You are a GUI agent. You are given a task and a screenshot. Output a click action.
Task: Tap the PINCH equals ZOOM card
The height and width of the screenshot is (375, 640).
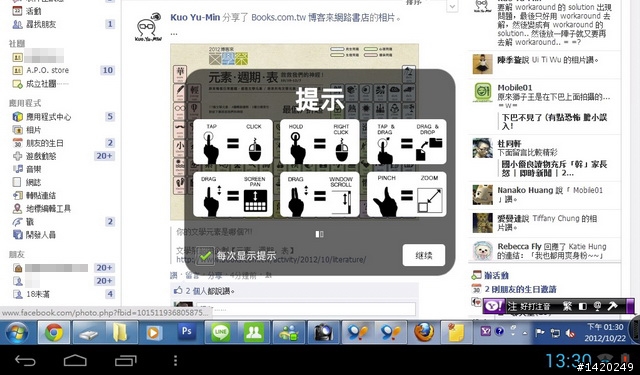click(407, 194)
